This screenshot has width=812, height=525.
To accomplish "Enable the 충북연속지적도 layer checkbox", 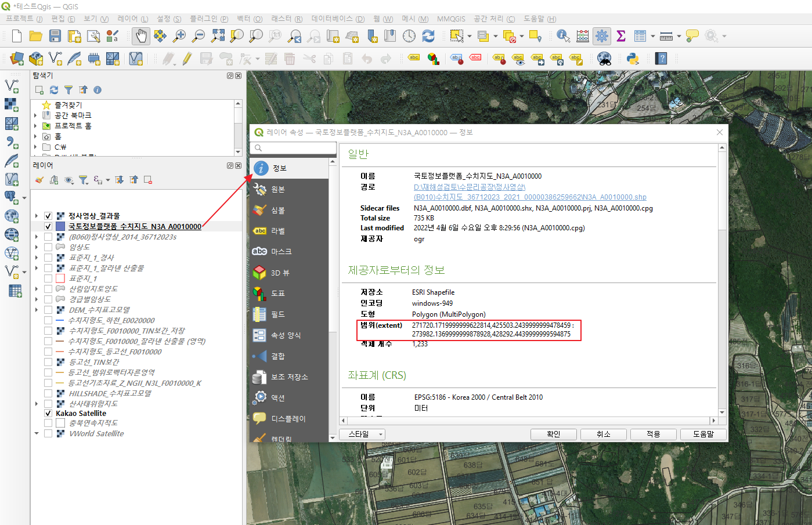I will (x=48, y=423).
